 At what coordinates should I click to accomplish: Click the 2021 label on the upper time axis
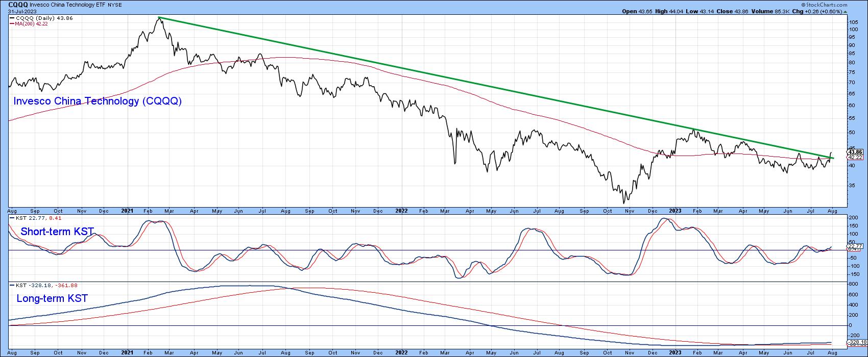click(127, 210)
